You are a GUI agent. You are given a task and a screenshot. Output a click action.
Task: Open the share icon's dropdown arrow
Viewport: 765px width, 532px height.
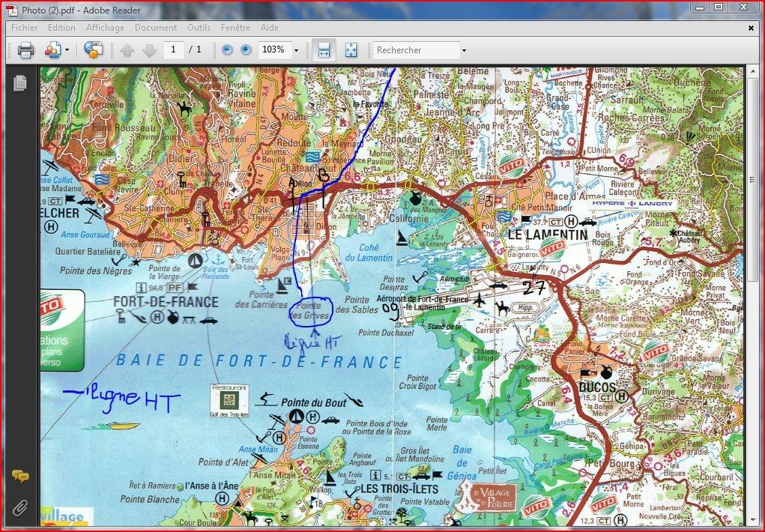67,50
